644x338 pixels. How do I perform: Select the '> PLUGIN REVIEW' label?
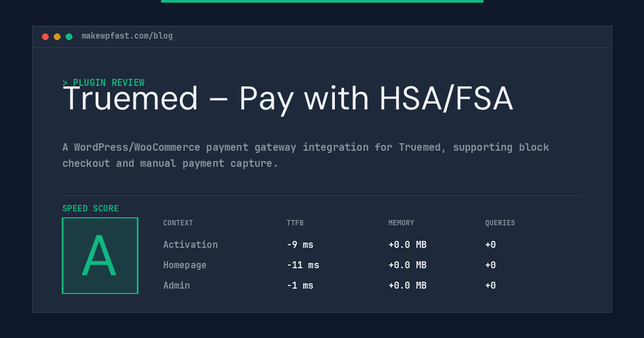(x=104, y=83)
